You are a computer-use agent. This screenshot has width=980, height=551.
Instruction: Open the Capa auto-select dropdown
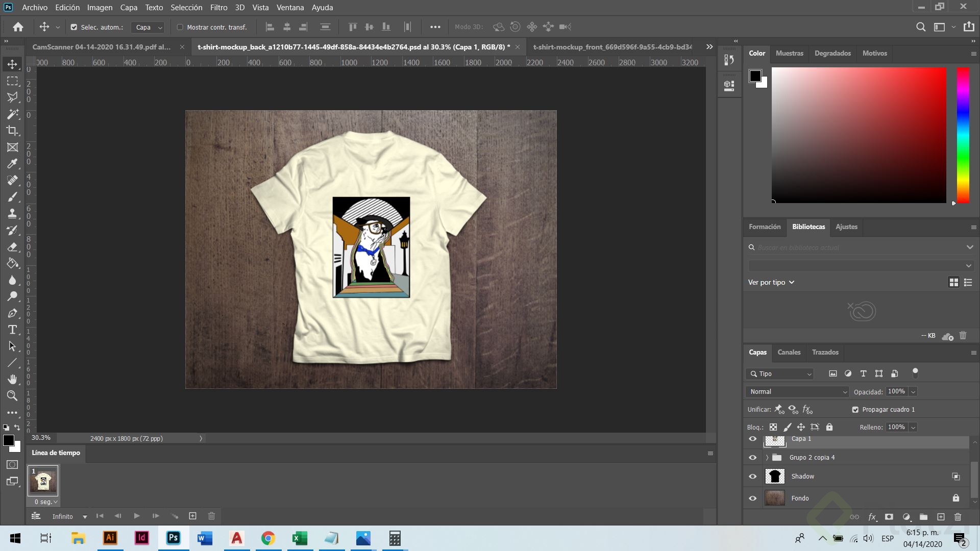tap(148, 27)
